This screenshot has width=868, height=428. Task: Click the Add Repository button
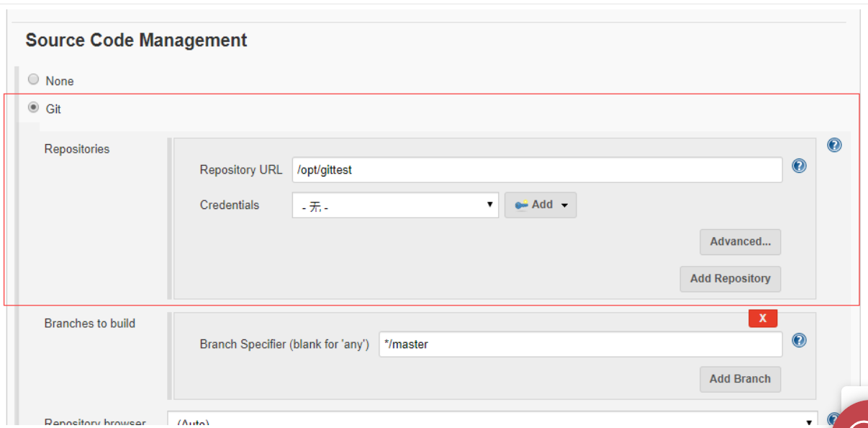coord(730,279)
